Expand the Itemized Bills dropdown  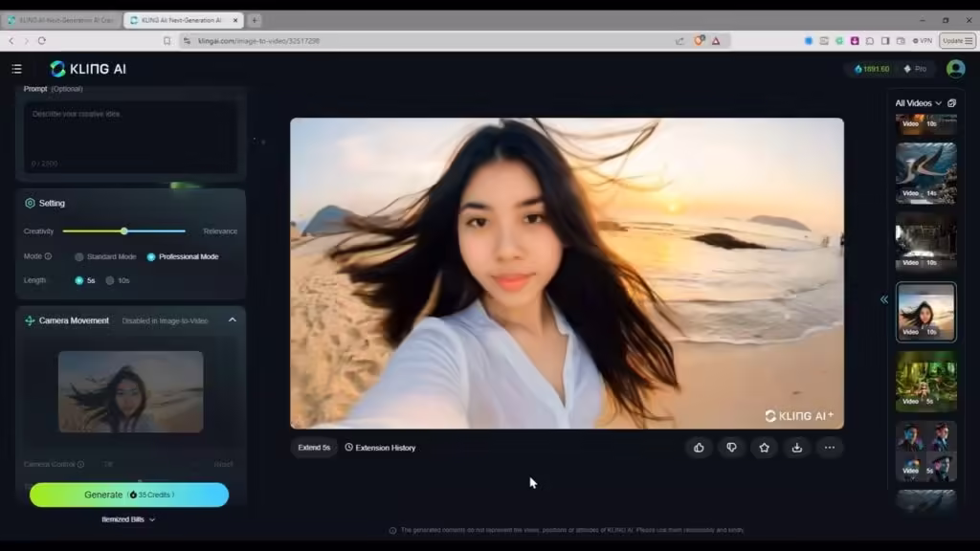(128, 519)
